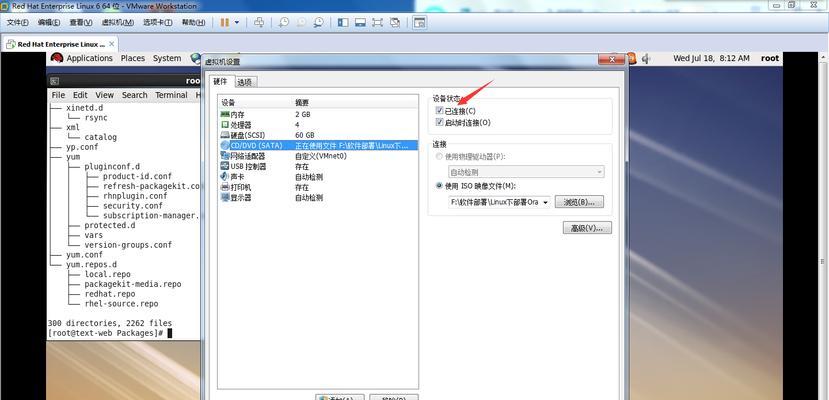Open the terminal View menu
Viewport: 829px width, 400px height.
click(x=104, y=95)
